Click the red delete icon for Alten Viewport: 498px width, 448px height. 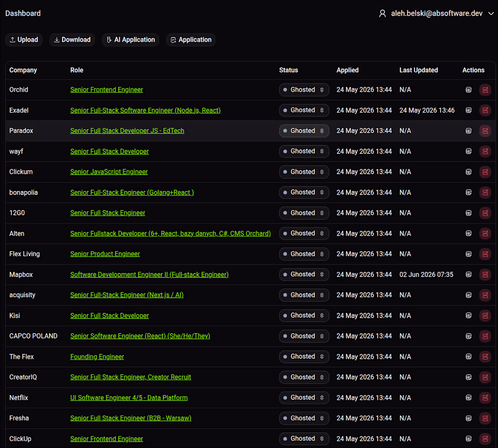pyautogui.click(x=485, y=234)
